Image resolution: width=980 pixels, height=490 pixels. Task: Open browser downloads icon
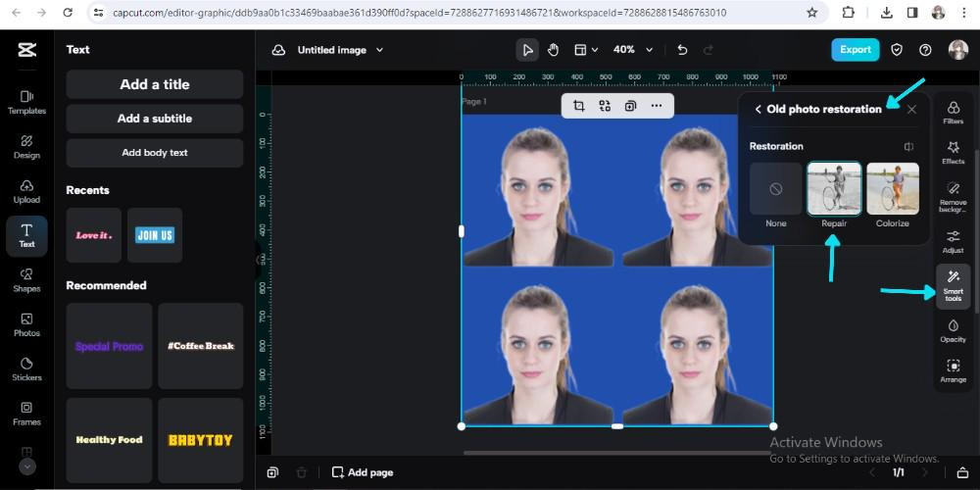click(x=886, y=13)
